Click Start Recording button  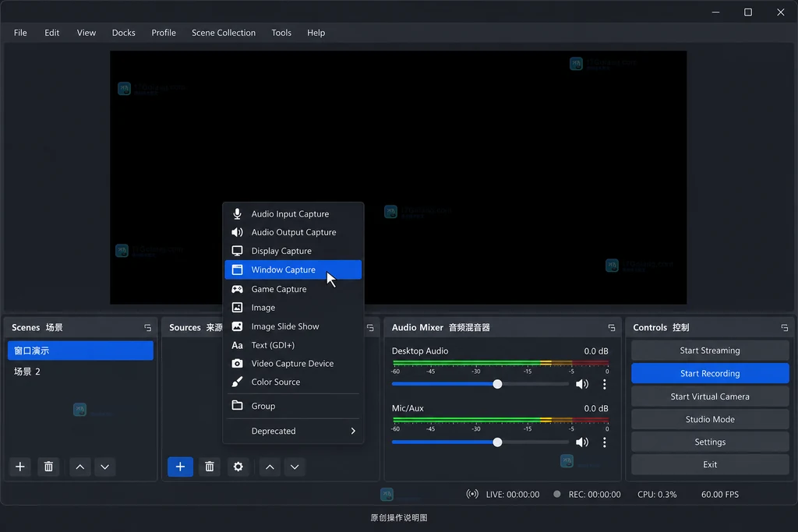point(710,373)
